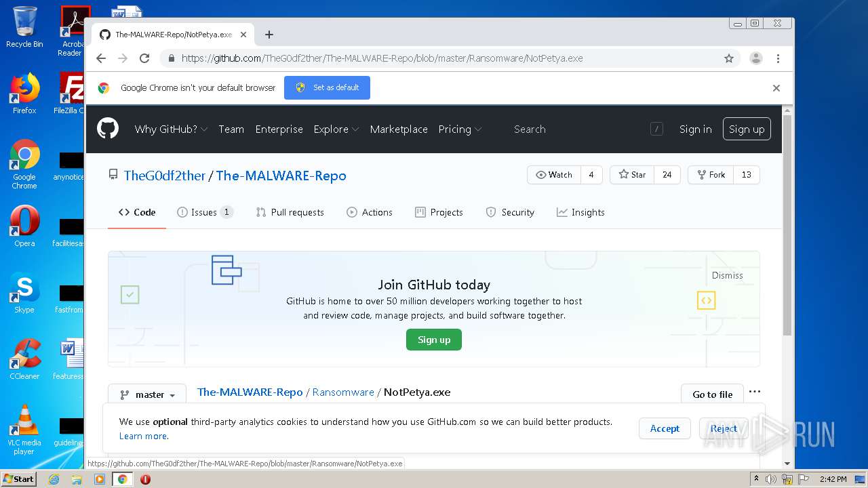Open the master branch selector dropdown

(147, 394)
